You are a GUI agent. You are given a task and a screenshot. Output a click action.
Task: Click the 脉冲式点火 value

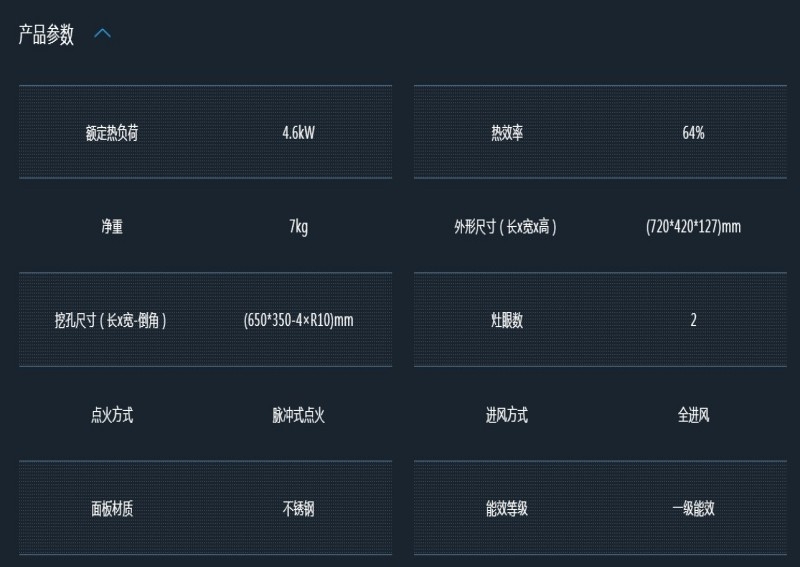click(x=298, y=415)
